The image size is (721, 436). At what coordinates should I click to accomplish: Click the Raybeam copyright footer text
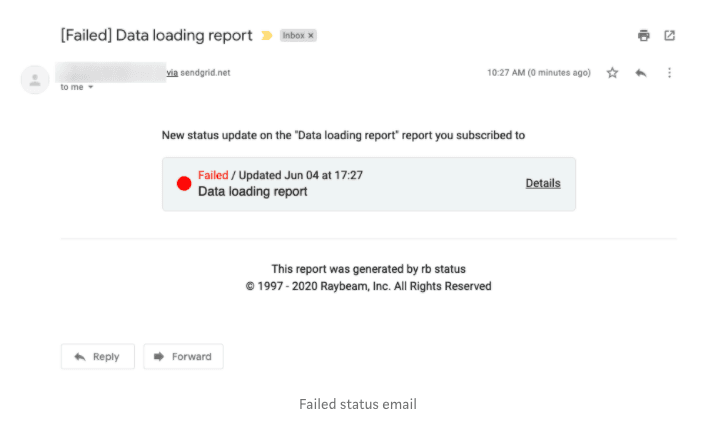368,286
